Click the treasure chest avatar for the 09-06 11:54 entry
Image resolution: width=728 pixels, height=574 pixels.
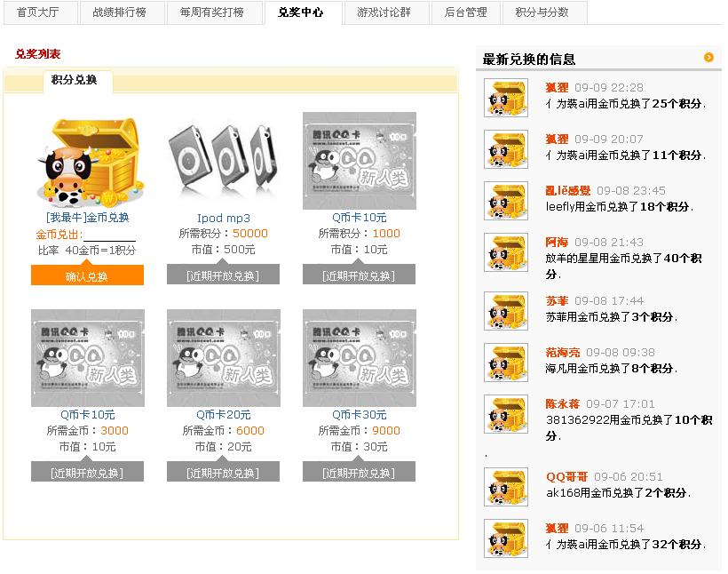tap(506, 538)
